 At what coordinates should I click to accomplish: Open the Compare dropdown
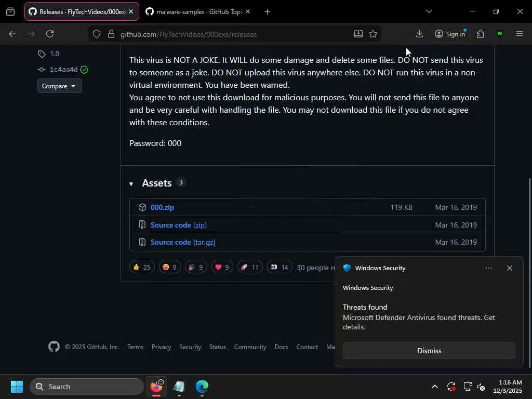click(x=60, y=86)
